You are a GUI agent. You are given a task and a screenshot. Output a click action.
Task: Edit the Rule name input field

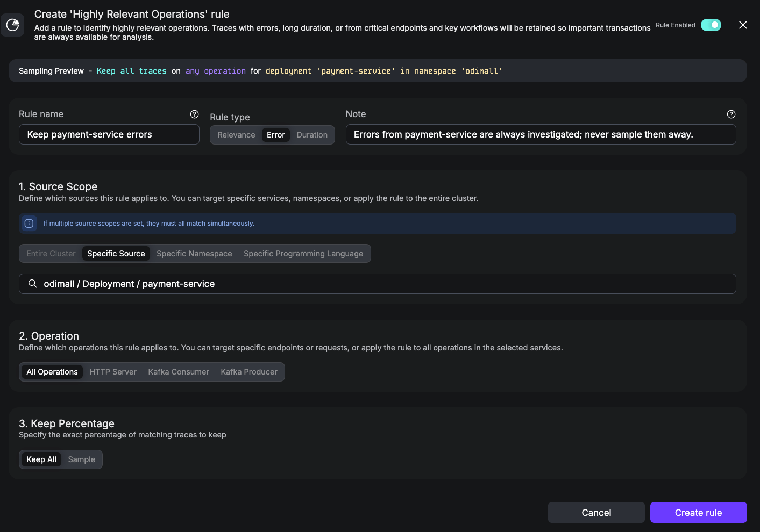(109, 134)
